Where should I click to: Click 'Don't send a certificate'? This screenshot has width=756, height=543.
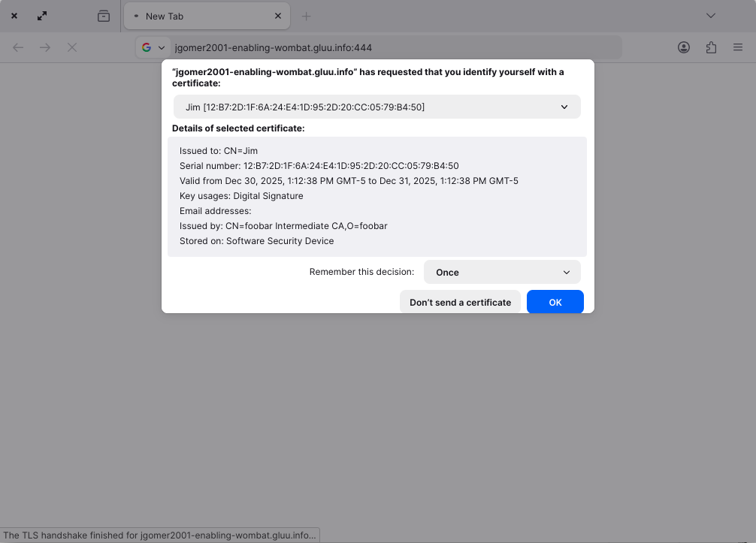tap(460, 301)
